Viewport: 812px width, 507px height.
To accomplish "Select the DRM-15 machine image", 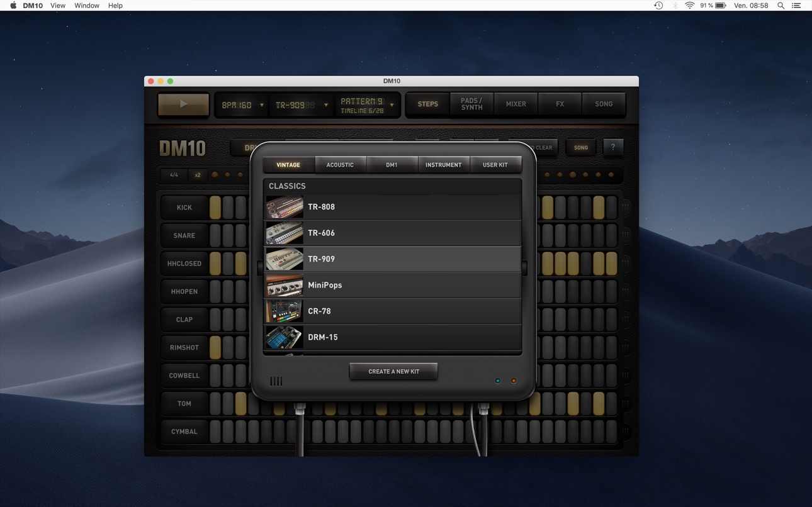I will [x=285, y=337].
